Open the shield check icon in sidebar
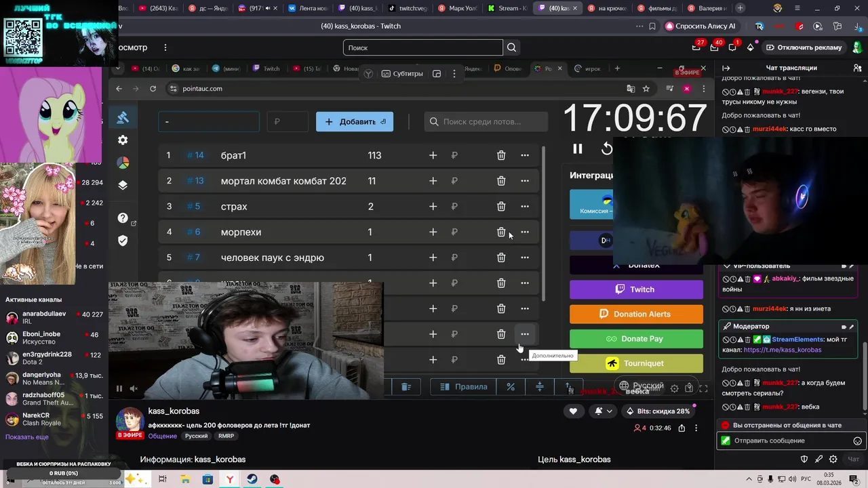Viewport: 868px width, 488px height. tap(123, 240)
